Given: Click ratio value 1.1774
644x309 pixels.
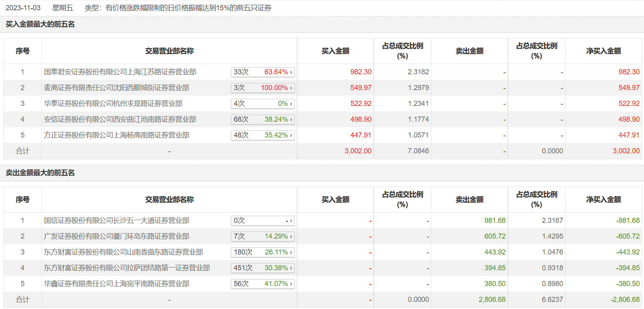Looking at the screenshot, I should [x=418, y=119].
